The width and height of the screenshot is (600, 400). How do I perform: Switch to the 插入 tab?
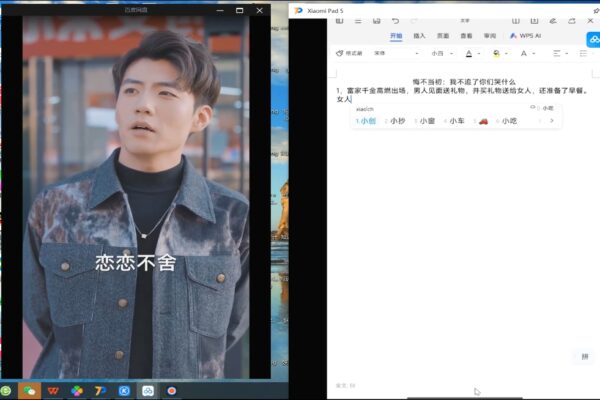419,36
